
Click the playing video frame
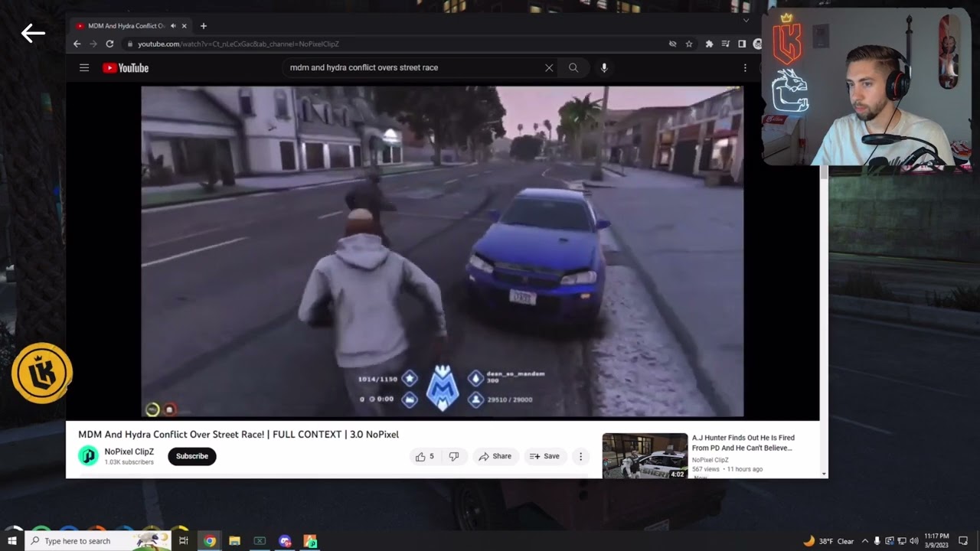coord(442,252)
